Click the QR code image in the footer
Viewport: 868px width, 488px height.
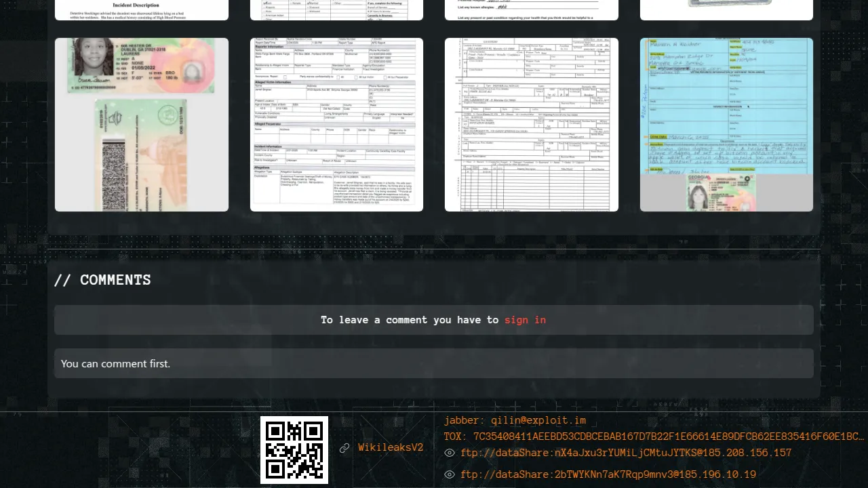pyautogui.click(x=294, y=450)
